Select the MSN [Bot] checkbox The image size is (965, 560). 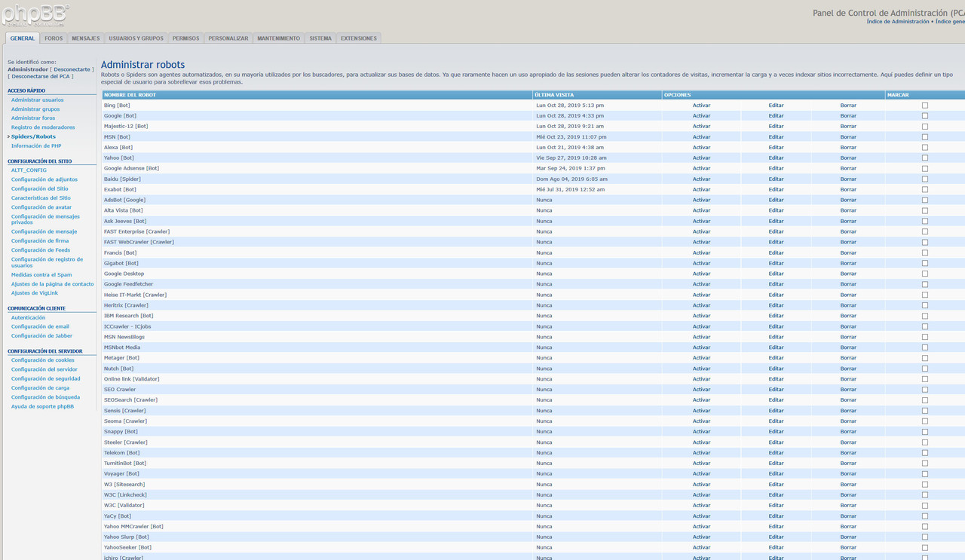click(x=925, y=137)
